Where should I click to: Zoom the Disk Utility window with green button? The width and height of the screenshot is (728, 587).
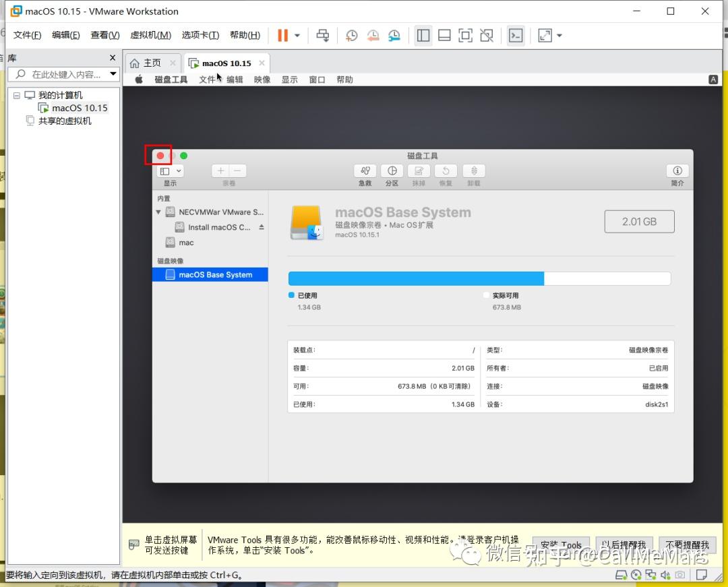point(184,156)
